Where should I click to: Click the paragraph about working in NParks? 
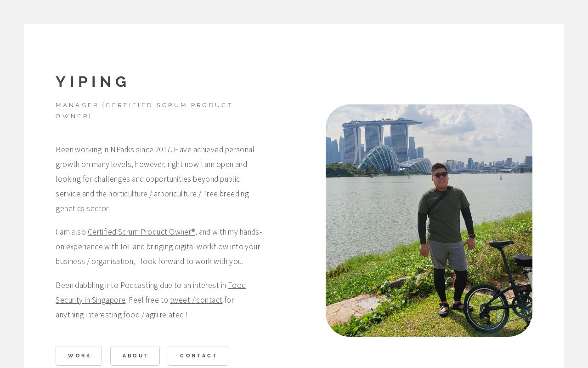point(155,178)
